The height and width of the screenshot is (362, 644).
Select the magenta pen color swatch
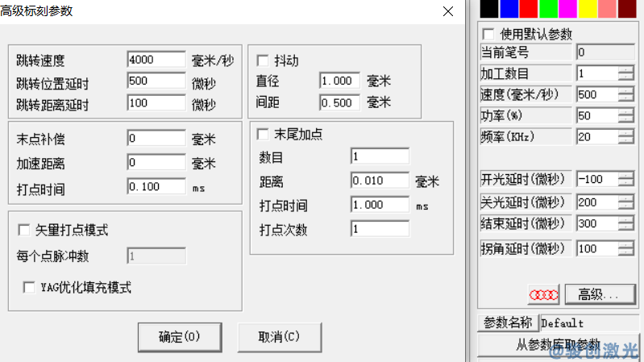coord(567,9)
